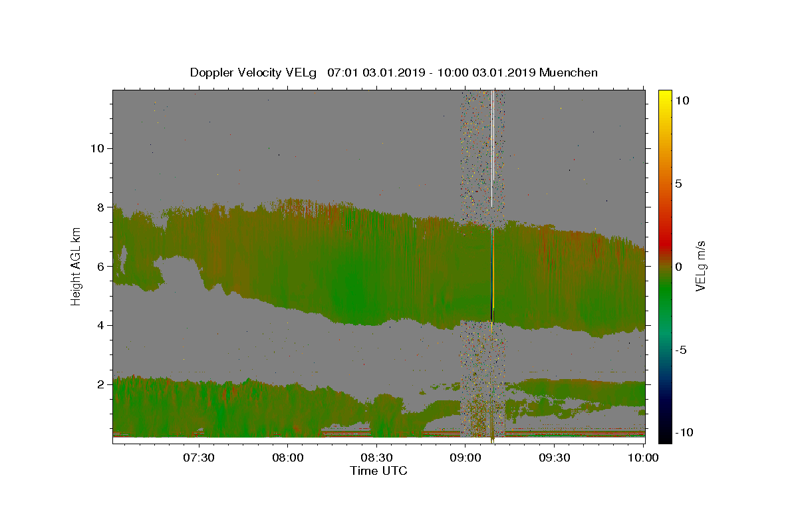Click the 09:00 time tick label
The height and width of the screenshot is (532, 798).
[465, 458]
